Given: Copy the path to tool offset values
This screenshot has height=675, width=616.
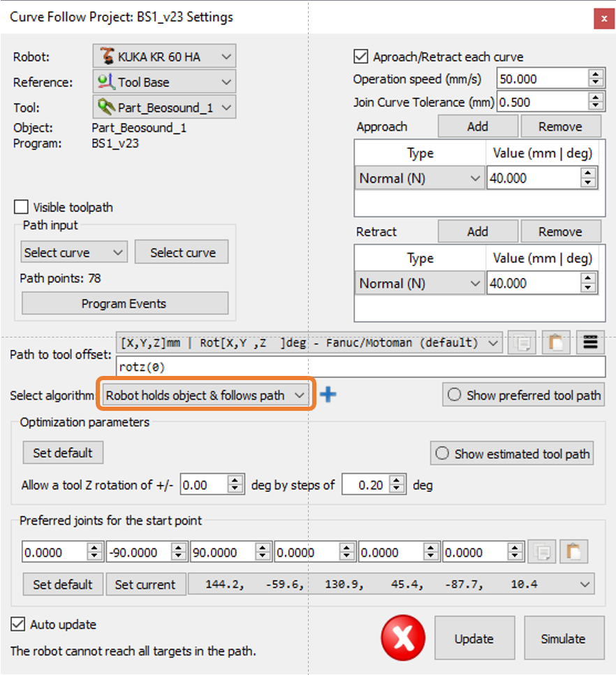Looking at the screenshot, I should point(522,342).
